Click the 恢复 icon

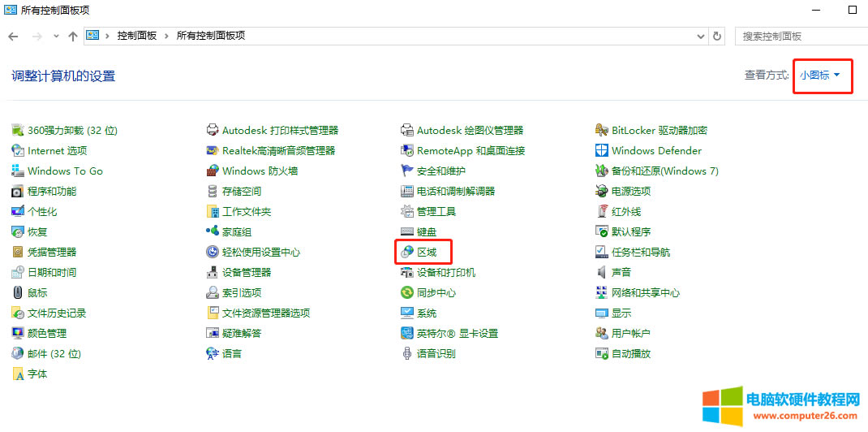[19, 232]
